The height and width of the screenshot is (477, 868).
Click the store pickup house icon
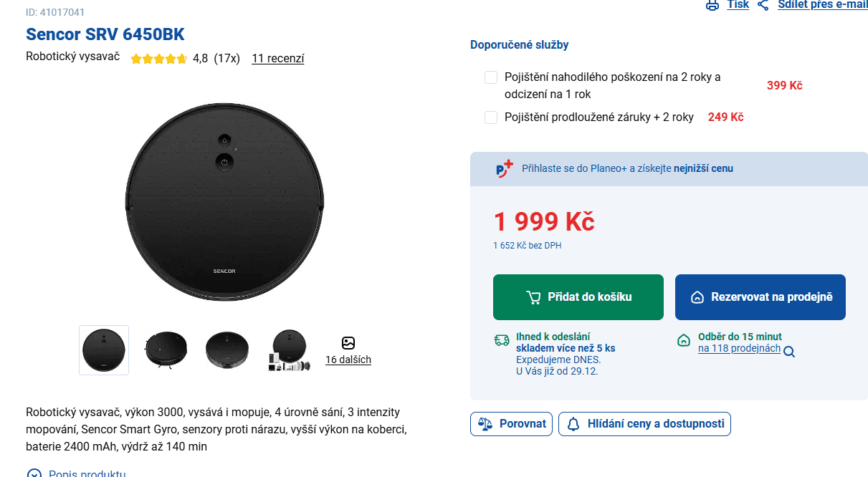[x=684, y=340]
